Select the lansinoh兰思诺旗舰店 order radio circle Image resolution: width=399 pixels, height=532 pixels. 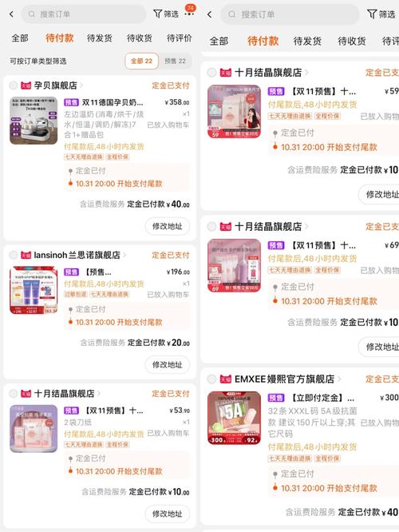coord(13,255)
